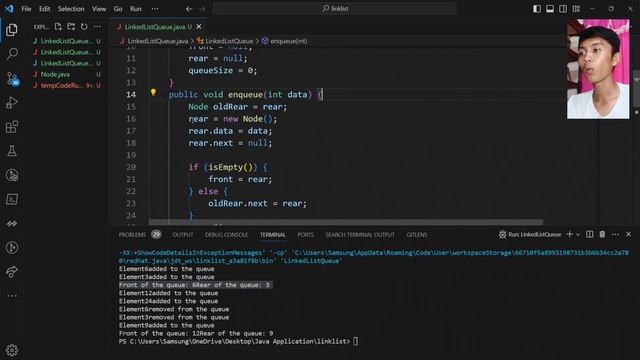Toggle the bottom panel layout
640x360 pixels.
pyautogui.click(x=550, y=9)
